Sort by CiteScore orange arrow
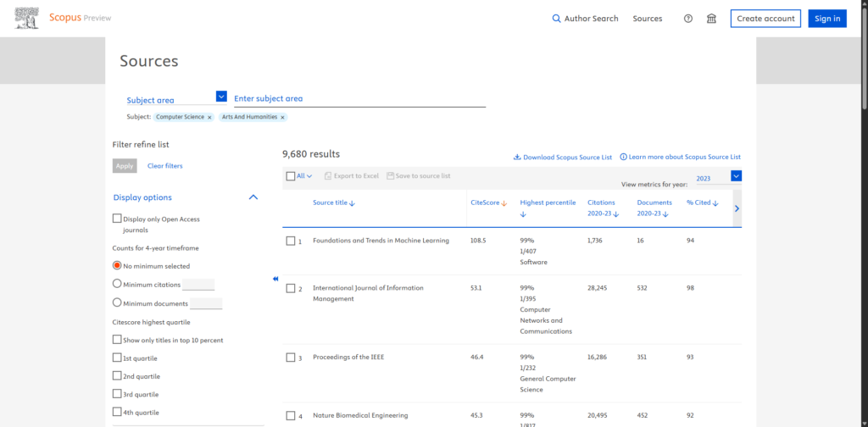The image size is (868, 427). pos(504,203)
